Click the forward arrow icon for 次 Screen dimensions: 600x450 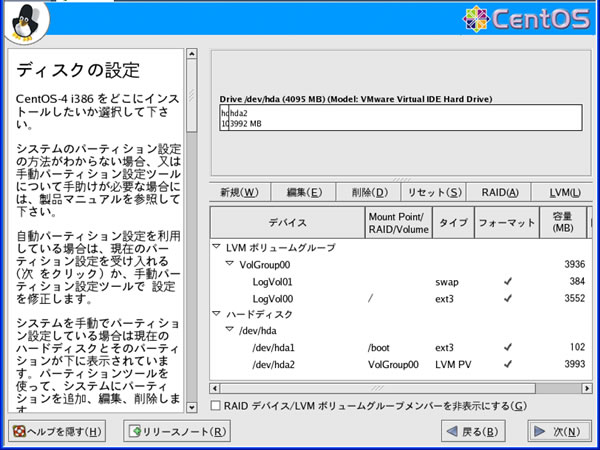click(x=540, y=432)
